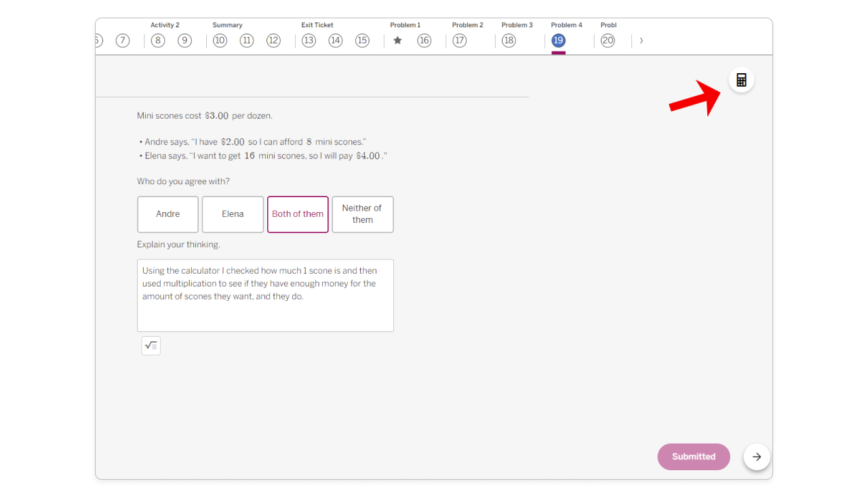Open Exit Ticket screen 14
The height and width of the screenshot is (498, 868).
[x=336, y=41]
